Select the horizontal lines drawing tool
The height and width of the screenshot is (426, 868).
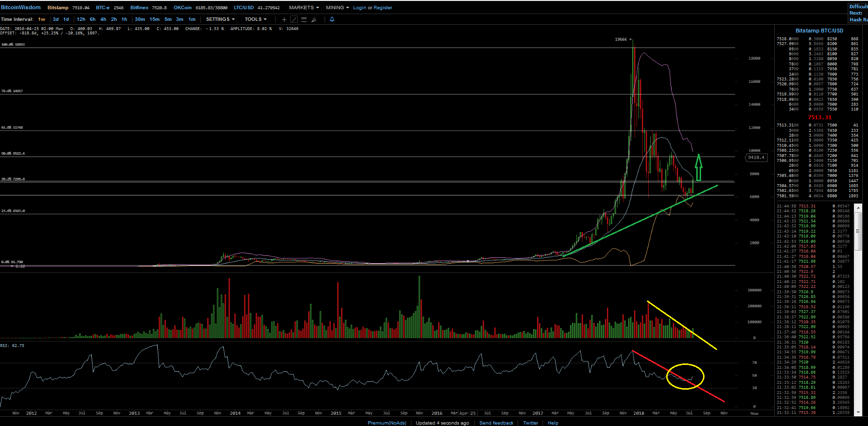click(304, 19)
